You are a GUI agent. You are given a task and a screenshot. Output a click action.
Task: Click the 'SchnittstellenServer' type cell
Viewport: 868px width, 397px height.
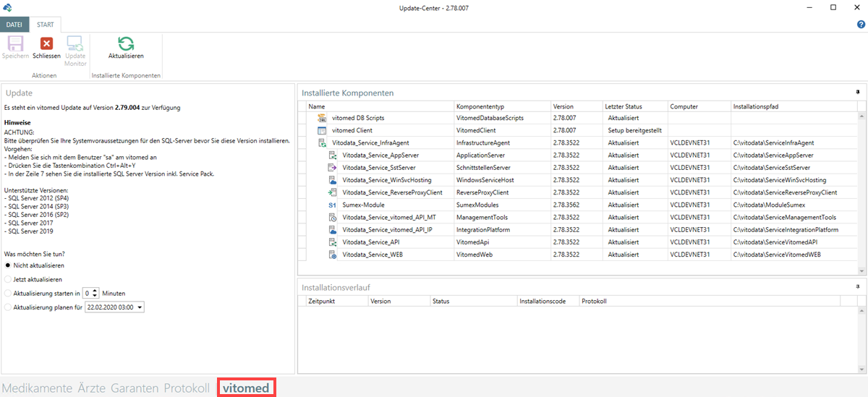coord(502,168)
